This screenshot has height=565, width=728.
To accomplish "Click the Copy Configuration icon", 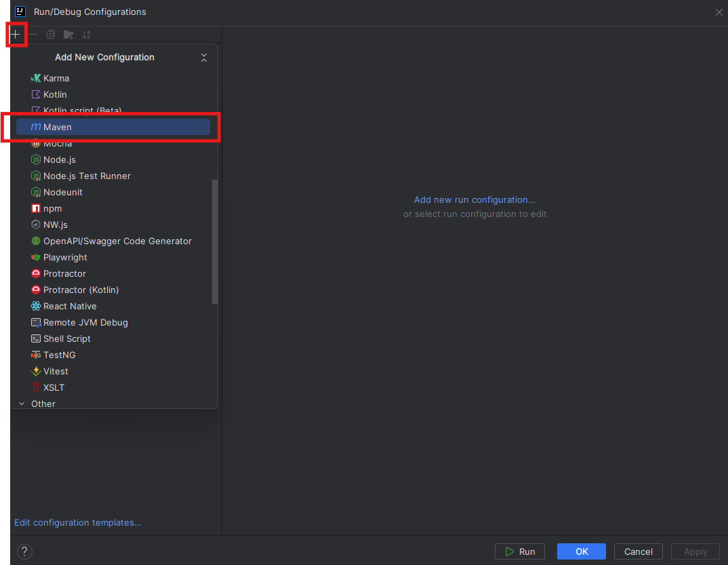I will tap(51, 35).
